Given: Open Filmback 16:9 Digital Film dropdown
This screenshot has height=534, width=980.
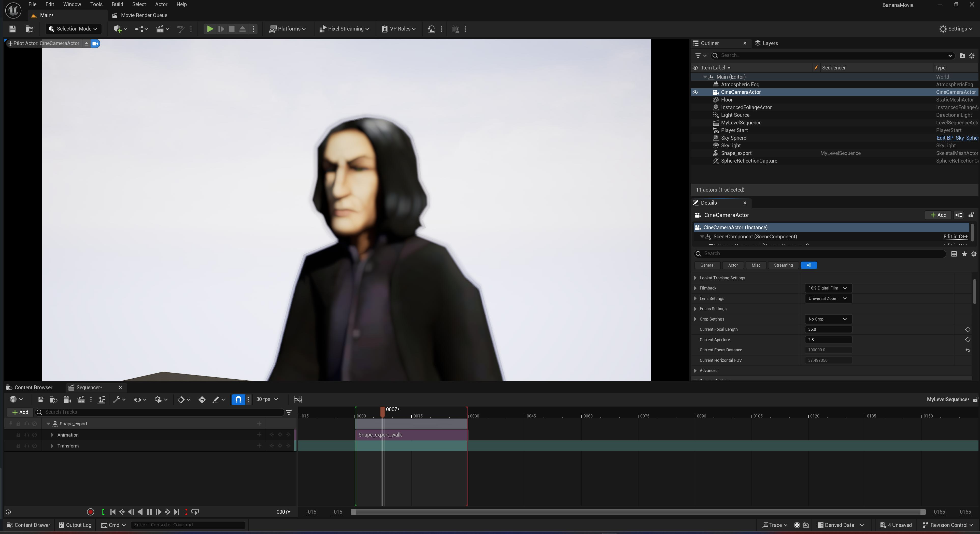Looking at the screenshot, I should [828, 288].
